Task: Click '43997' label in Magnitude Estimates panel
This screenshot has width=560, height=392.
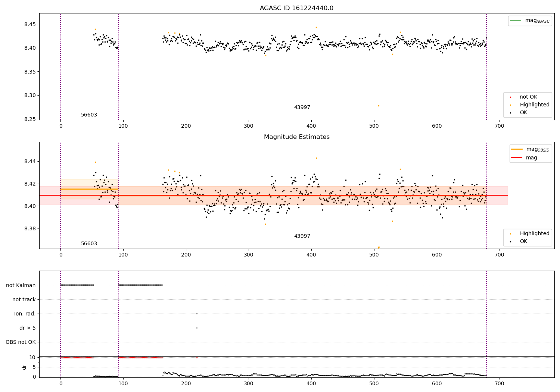Action: click(302, 236)
